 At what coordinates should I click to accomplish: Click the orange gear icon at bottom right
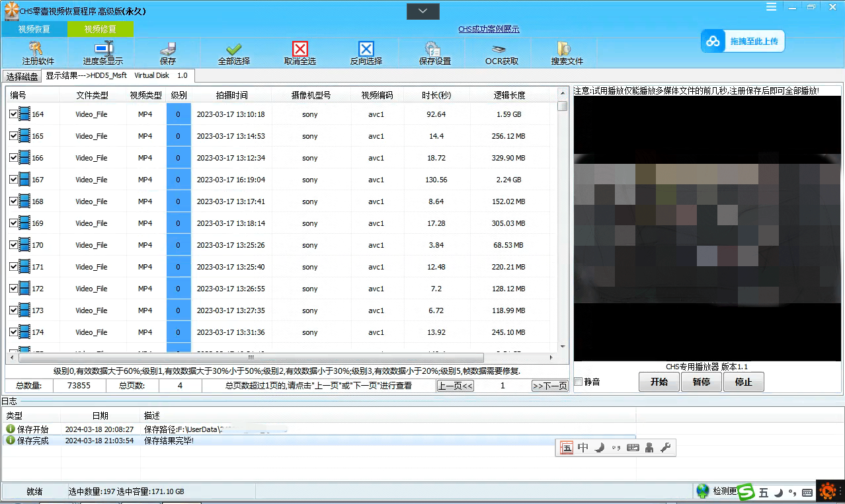[x=827, y=491]
